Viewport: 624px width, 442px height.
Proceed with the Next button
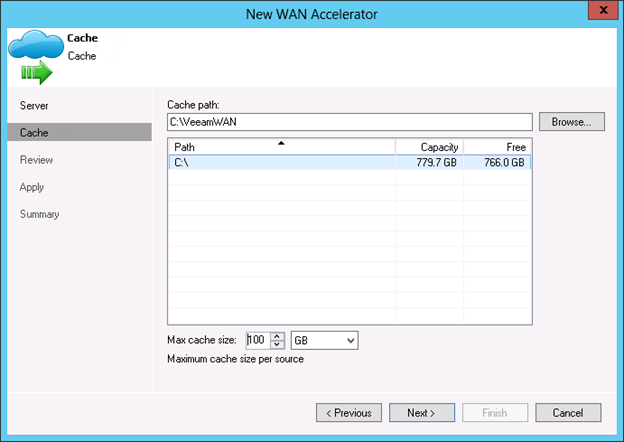click(x=422, y=413)
